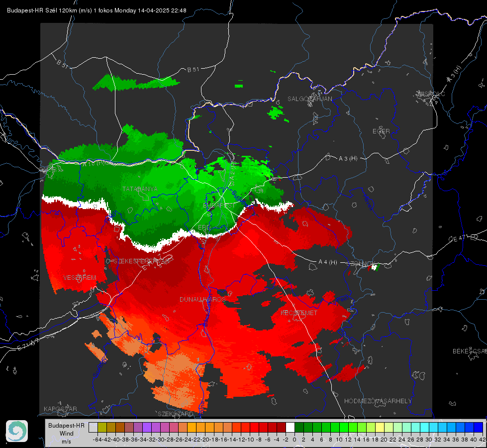487x448 pixels.
Task: Click the HODMEZOVASARHELY city label
Action: click(x=378, y=401)
